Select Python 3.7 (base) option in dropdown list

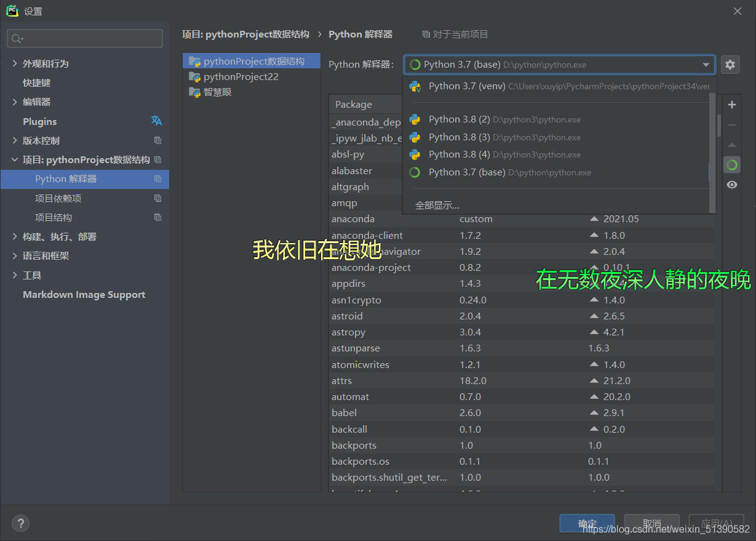point(555,172)
